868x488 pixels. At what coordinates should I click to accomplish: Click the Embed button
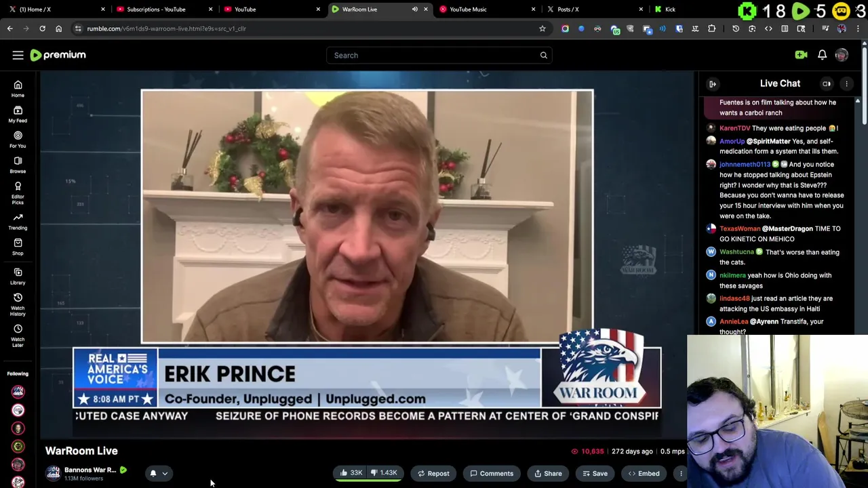pyautogui.click(x=644, y=474)
